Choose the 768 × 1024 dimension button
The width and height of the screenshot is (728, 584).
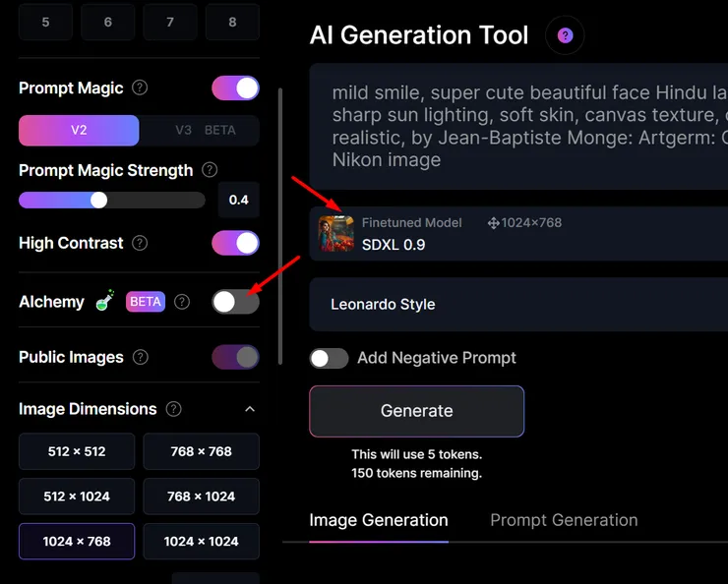[201, 496]
